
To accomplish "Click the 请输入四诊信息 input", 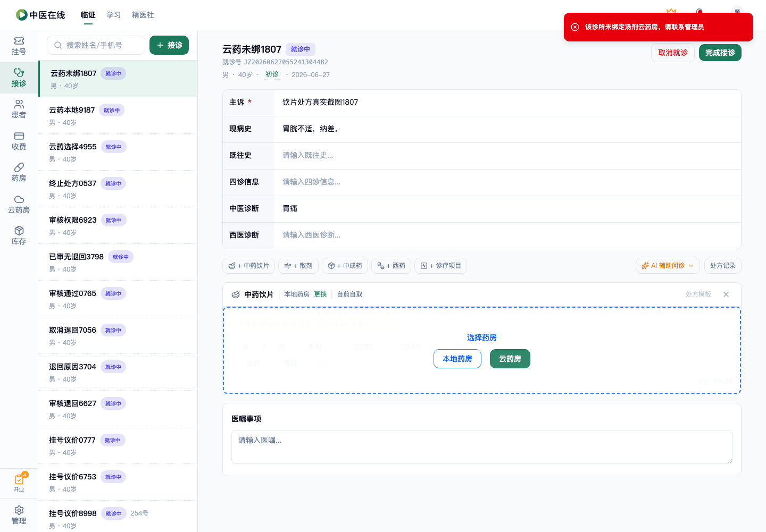I will (x=507, y=182).
